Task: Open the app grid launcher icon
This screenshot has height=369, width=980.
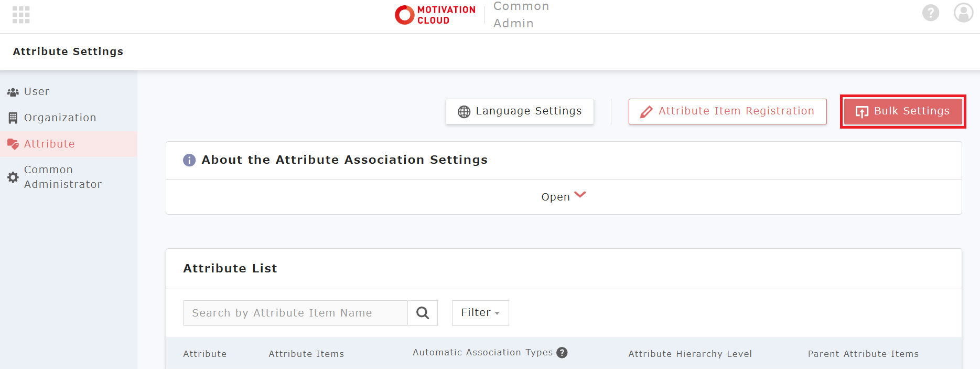Action: click(x=21, y=15)
